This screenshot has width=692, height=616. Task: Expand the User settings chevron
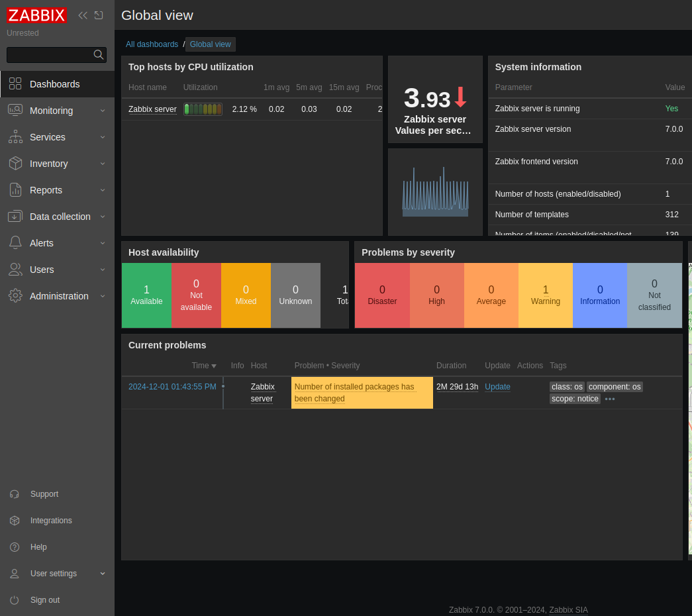point(103,574)
